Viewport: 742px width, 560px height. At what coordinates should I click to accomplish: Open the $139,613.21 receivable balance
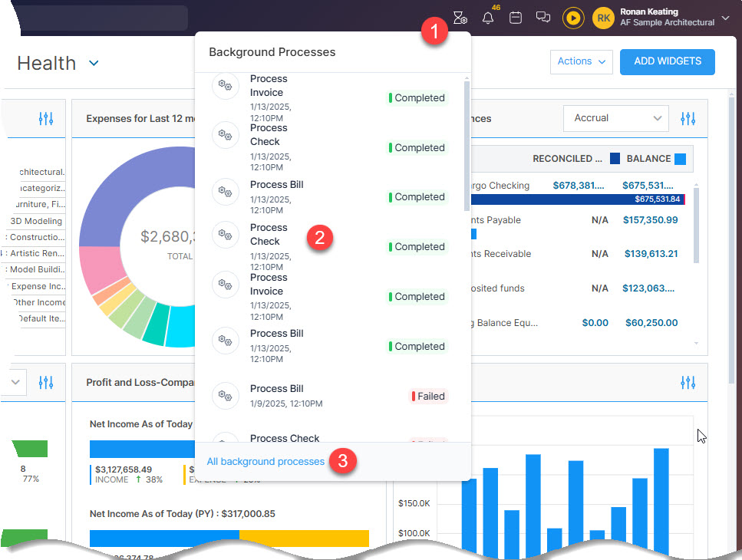pyautogui.click(x=651, y=254)
